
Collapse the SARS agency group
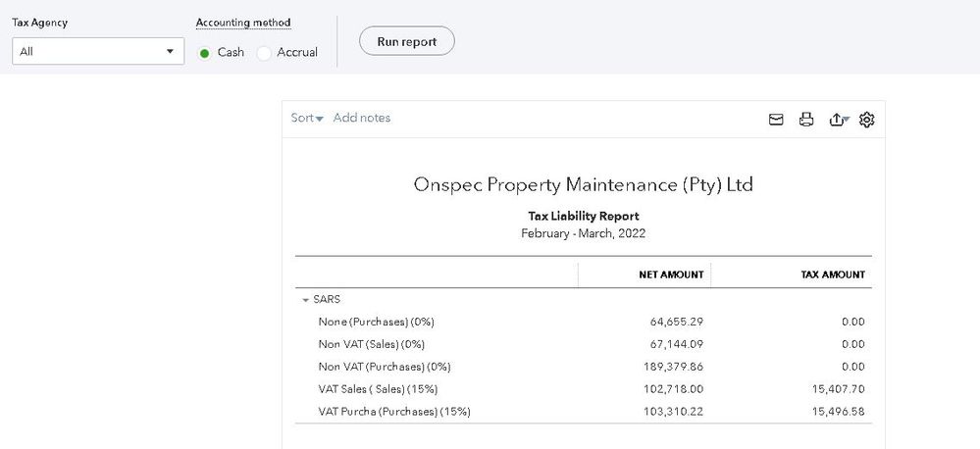pos(305,300)
